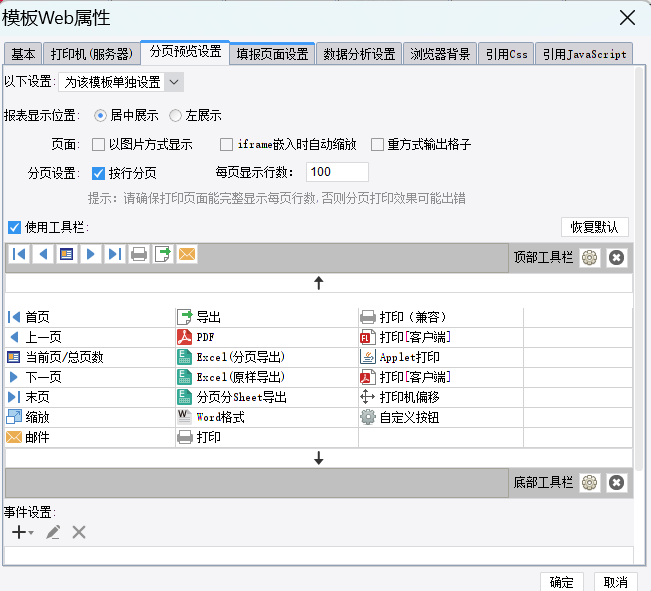Viewport: 651px width, 591px height.
Task: Clear the 底部工具栏 with the remove icon
Action: [x=617, y=483]
